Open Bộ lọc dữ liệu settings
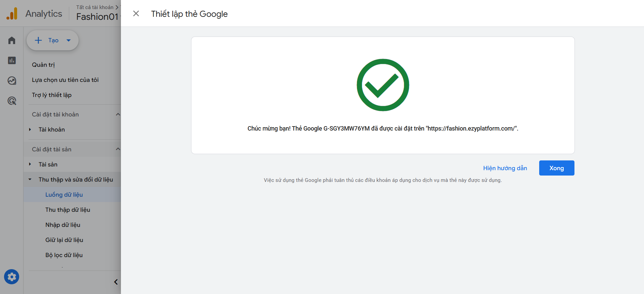This screenshot has height=294, width=644. (64, 255)
